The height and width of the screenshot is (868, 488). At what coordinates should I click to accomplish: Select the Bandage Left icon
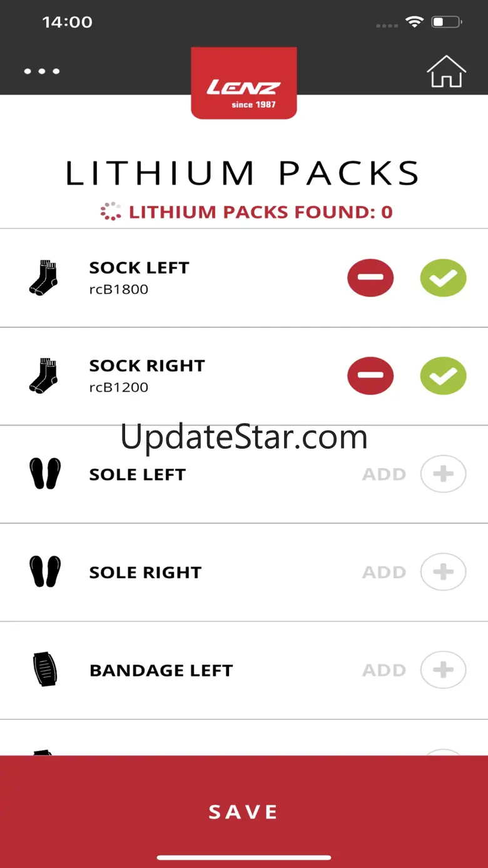coord(45,670)
